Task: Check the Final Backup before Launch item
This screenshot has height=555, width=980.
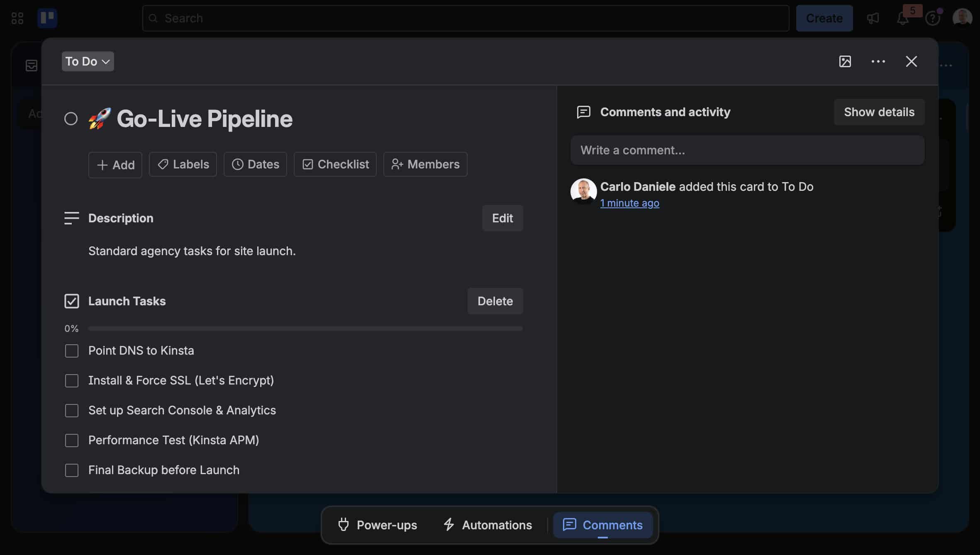Action: pos(71,470)
